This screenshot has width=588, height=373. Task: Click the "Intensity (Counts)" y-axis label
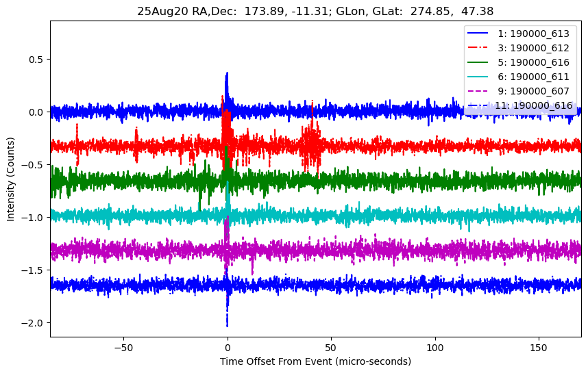point(11,178)
